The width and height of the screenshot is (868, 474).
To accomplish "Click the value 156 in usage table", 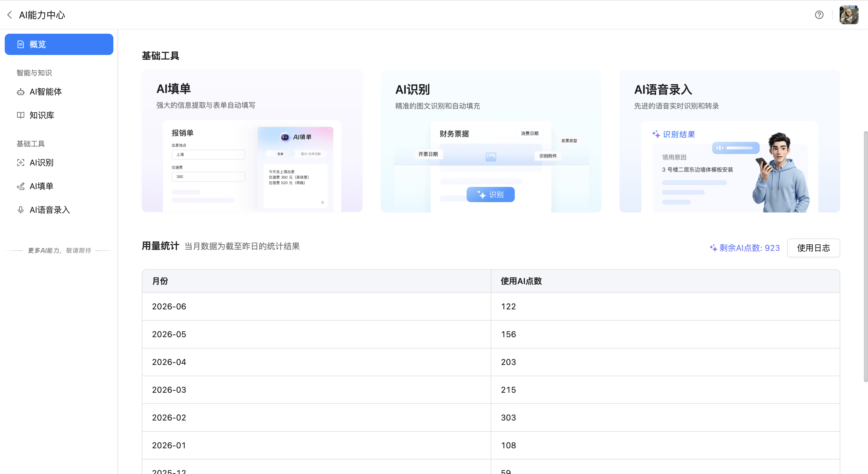I will (x=508, y=334).
